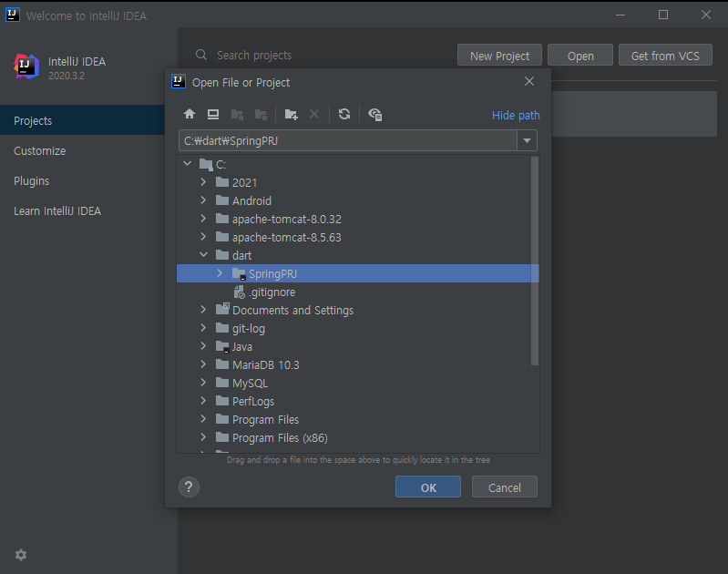Click the .gitignore file icon
Screen dimensions: 728x574
239,292
